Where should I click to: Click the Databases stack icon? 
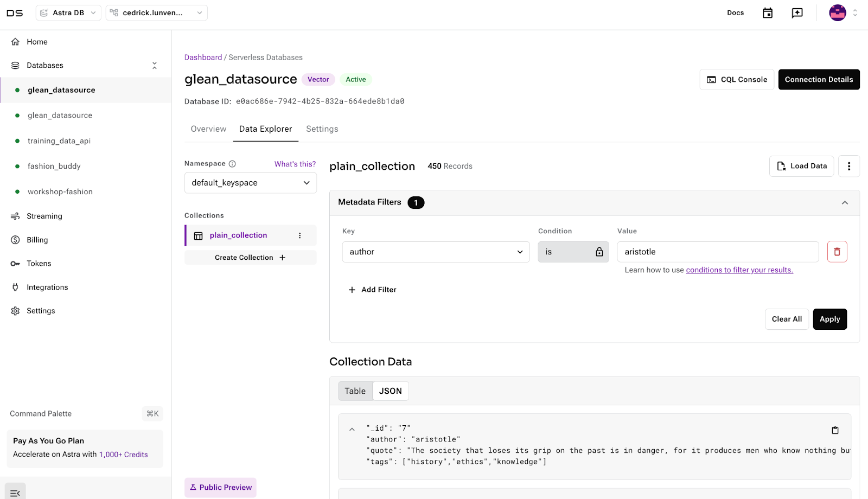pyautogui.click(x=15, y=66)
